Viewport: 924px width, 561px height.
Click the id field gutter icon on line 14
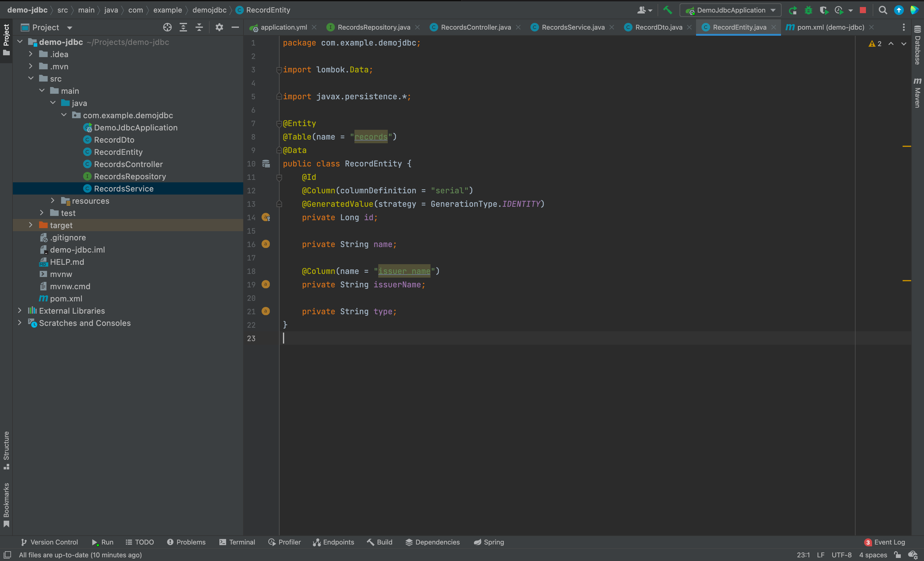tap(266, 217)
